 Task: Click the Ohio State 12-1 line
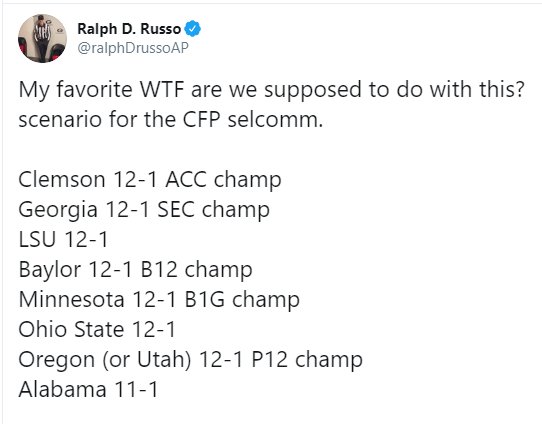(x=97, y=329)
